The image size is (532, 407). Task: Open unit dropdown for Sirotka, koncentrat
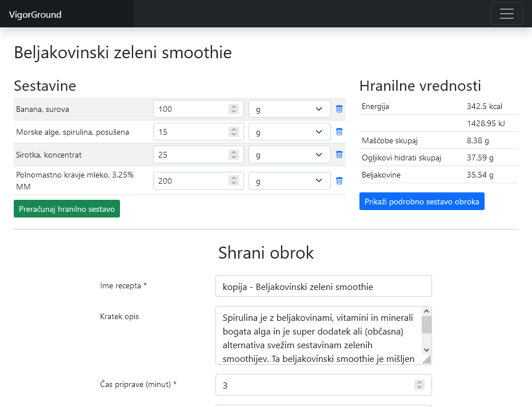point(289,155)
